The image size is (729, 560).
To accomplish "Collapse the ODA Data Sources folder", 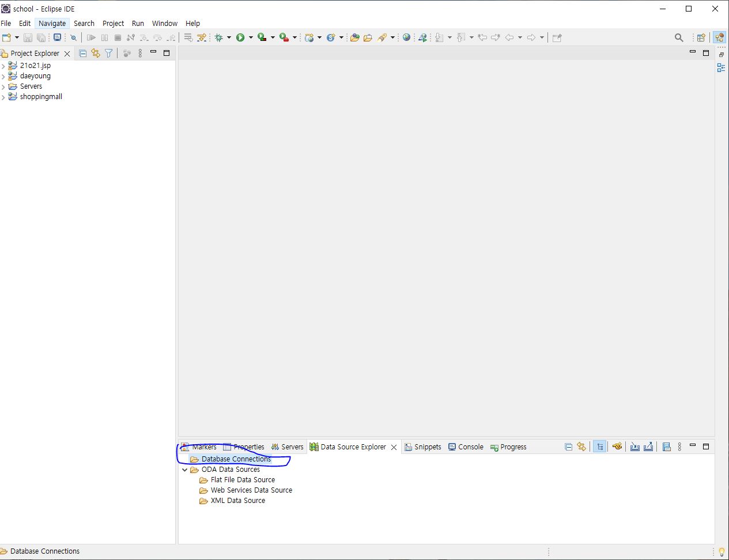I will 185,469.
